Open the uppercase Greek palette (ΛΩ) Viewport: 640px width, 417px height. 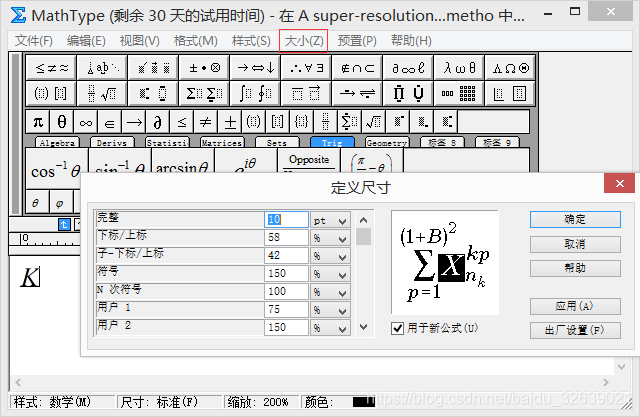click(x=510, y=67)
